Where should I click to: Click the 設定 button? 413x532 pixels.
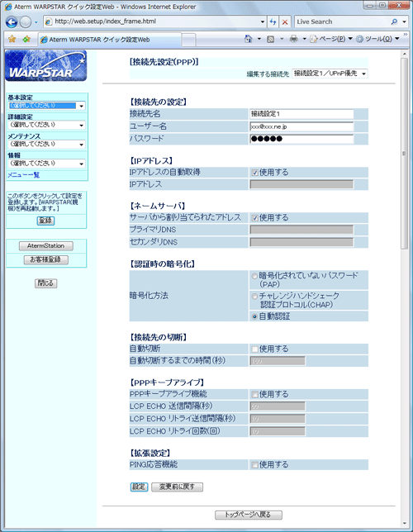(x=139, y=487)
